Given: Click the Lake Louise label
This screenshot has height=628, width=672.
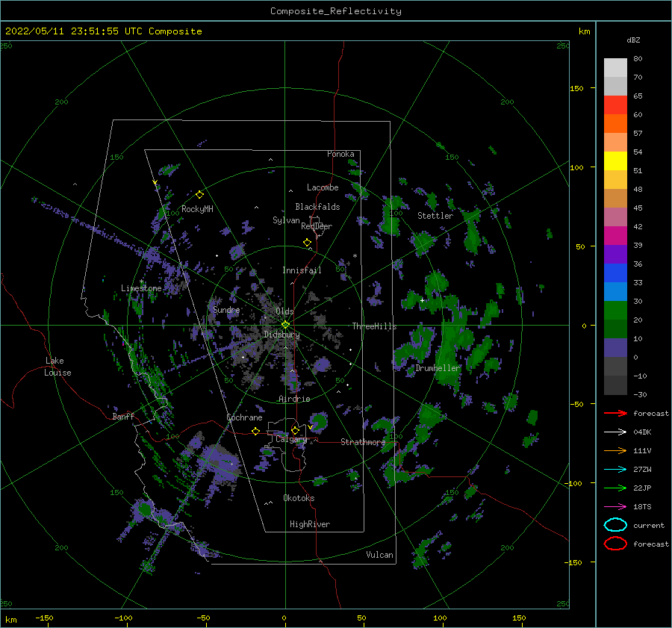Looking at the screenshot, I should point(57,367).
